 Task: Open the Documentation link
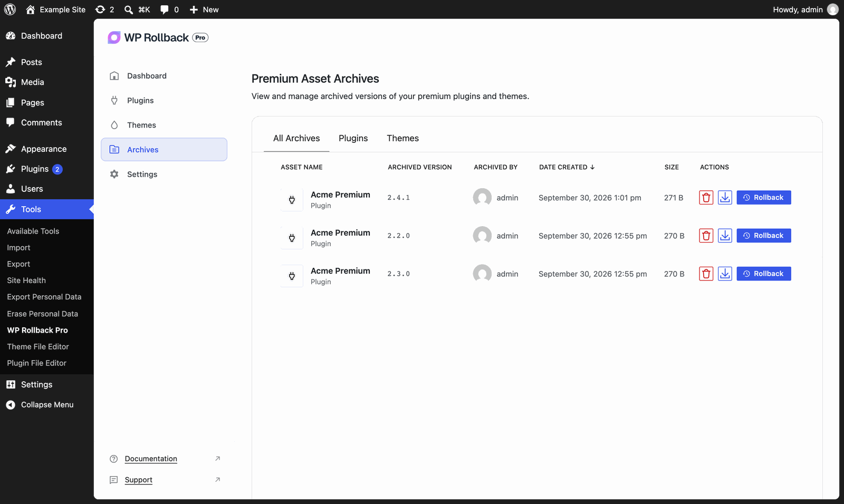click(x=151, y=459)
